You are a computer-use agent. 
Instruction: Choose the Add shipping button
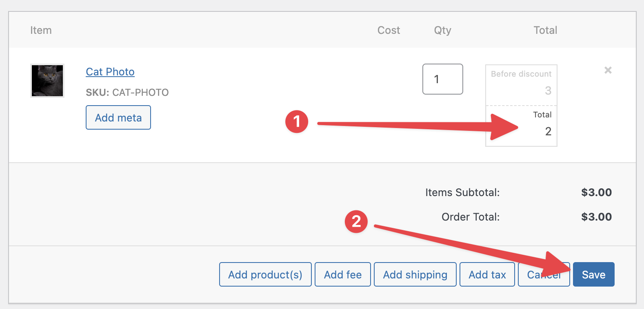[x=415, y=274]
